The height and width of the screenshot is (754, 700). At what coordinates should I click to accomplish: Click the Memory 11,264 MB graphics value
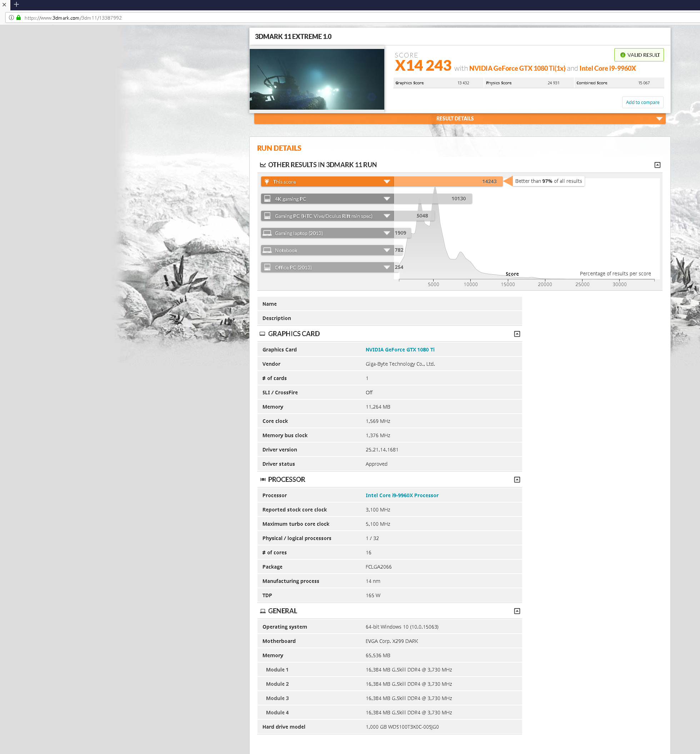pyautogui.click(x=377, y=407)
